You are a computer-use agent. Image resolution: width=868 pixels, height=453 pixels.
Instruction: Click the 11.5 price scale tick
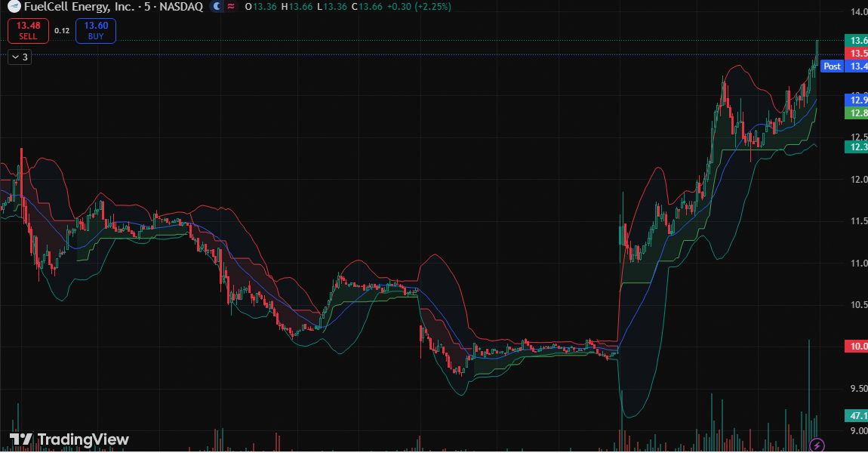(x=859, y=221)
